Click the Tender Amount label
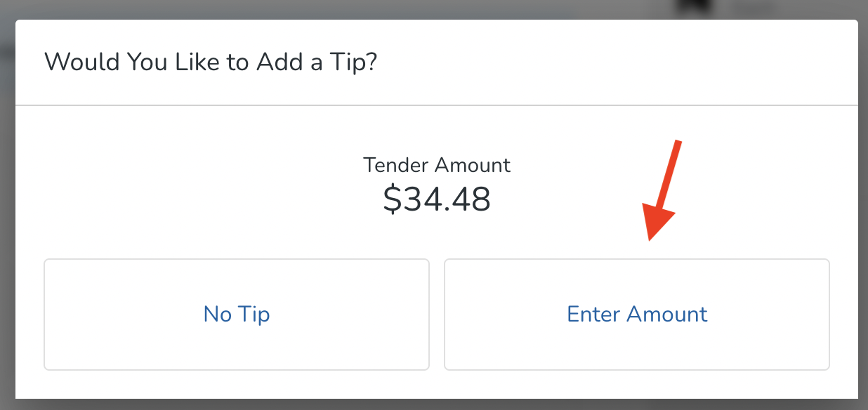This screenshot has height=410, width=868. click(437, 165)
